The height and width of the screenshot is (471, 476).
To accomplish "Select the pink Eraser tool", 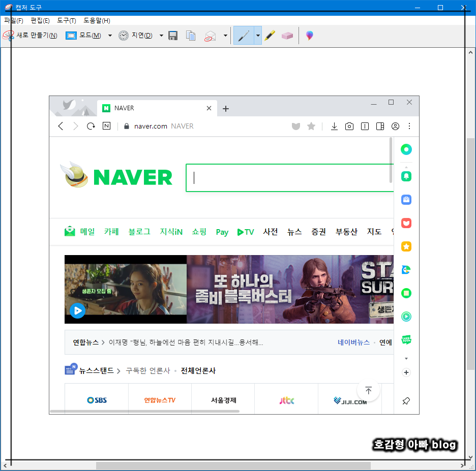I will point(287,36).
